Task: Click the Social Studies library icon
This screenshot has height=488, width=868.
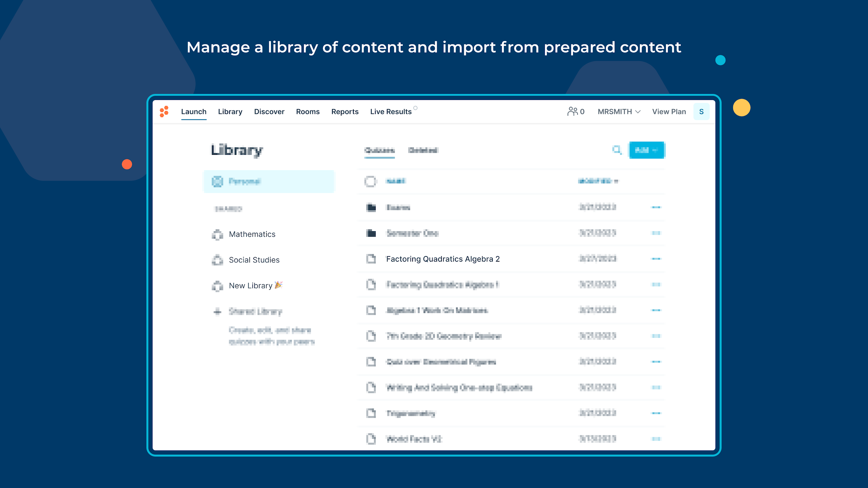Action: click(x=217, y=260)
